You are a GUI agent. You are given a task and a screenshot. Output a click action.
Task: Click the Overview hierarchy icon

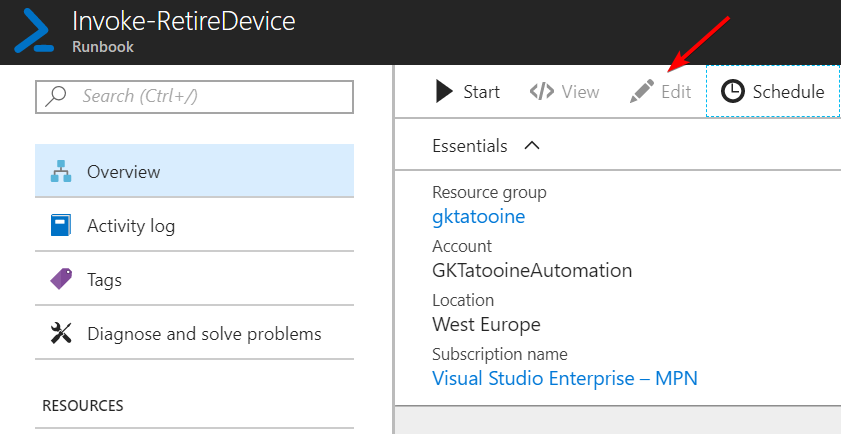tap(61, 172)
